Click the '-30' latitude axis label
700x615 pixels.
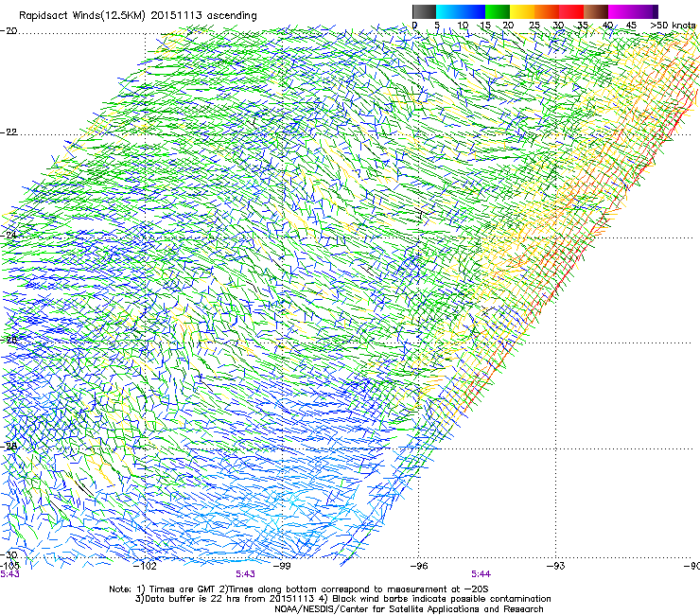click(x=9, y=554)
